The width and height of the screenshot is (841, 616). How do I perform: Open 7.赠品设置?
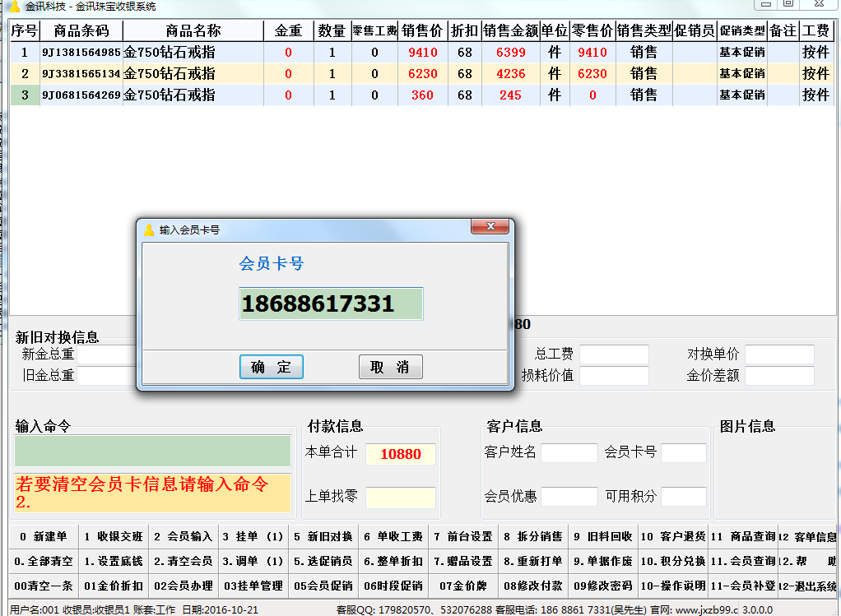tap(463, 562)
